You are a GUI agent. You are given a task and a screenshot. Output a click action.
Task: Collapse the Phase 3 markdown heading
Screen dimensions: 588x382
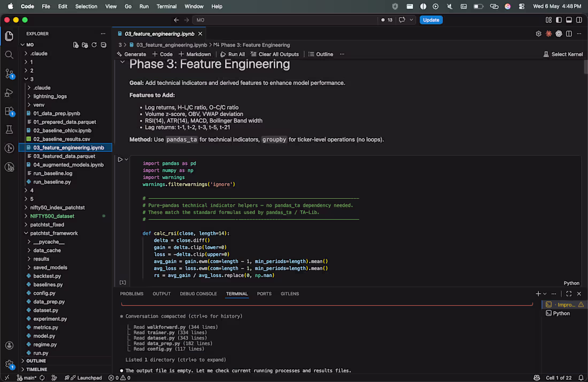pyautogui.click(x=122, y=62)
